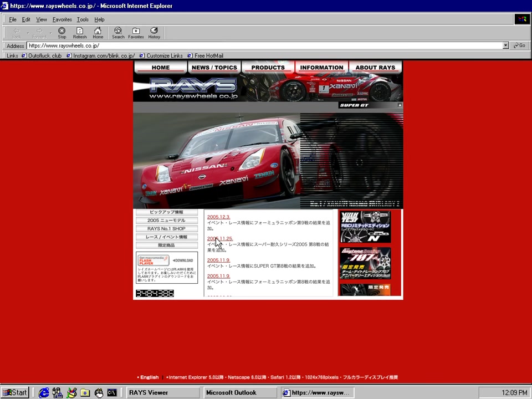
Task: Click the Windows throbber logo in the menu bar corner
Action: (x=522, y=19)
